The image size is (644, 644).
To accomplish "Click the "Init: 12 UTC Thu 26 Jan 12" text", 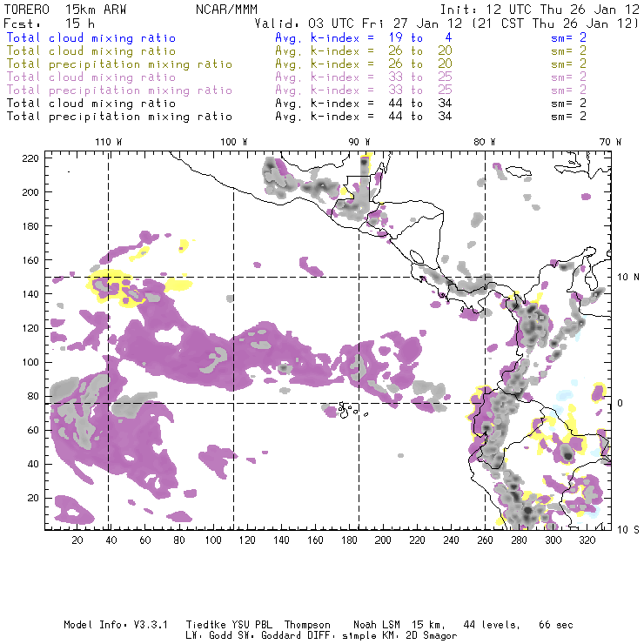I will click(x=540, y=10).
